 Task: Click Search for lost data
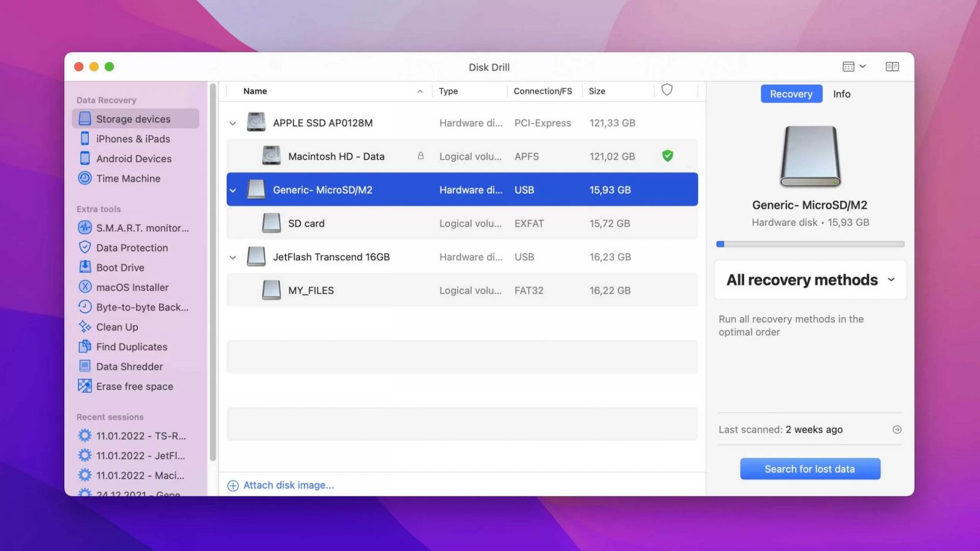coord(810,468)
